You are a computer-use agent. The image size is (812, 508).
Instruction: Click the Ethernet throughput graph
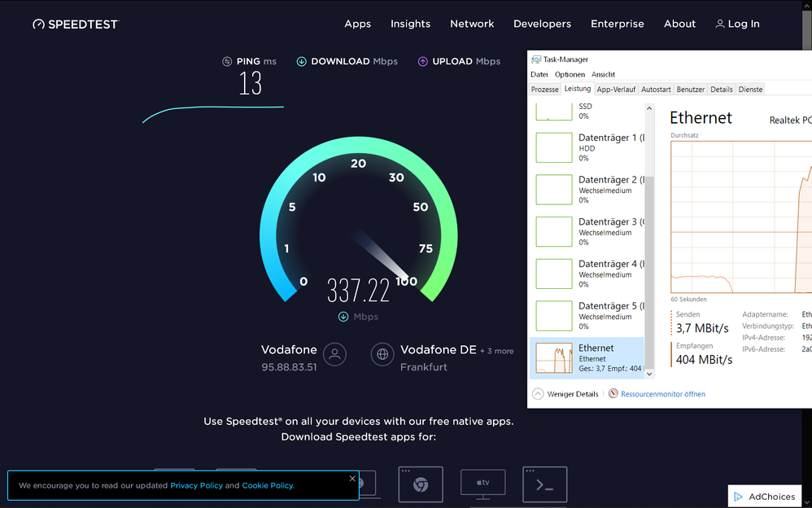point(741,217)
